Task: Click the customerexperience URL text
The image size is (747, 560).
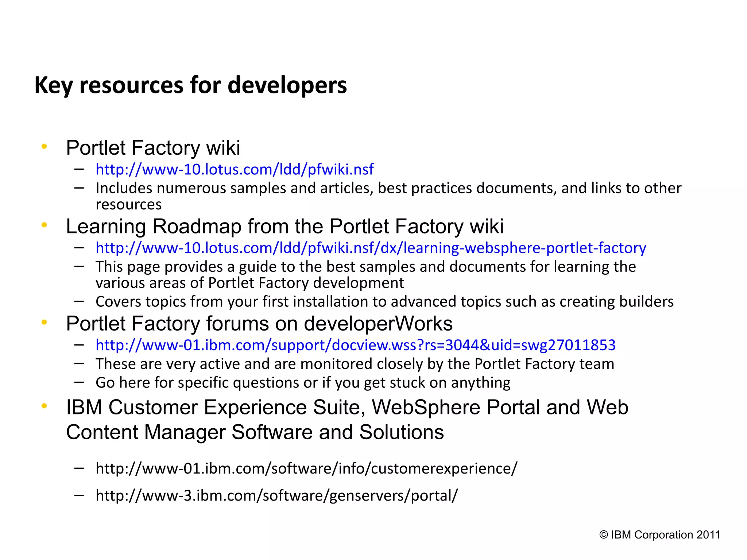Action: [x=306, y=468]
